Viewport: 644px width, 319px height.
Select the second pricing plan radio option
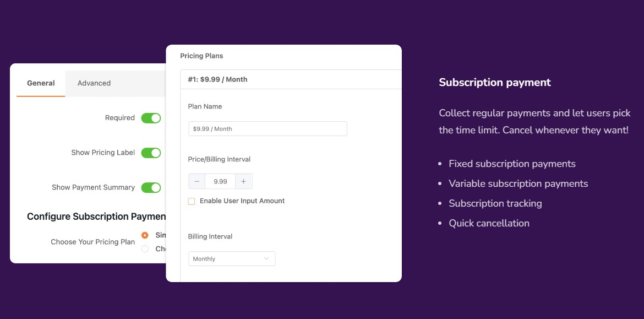pyautogui.click(x=144, y=248)
